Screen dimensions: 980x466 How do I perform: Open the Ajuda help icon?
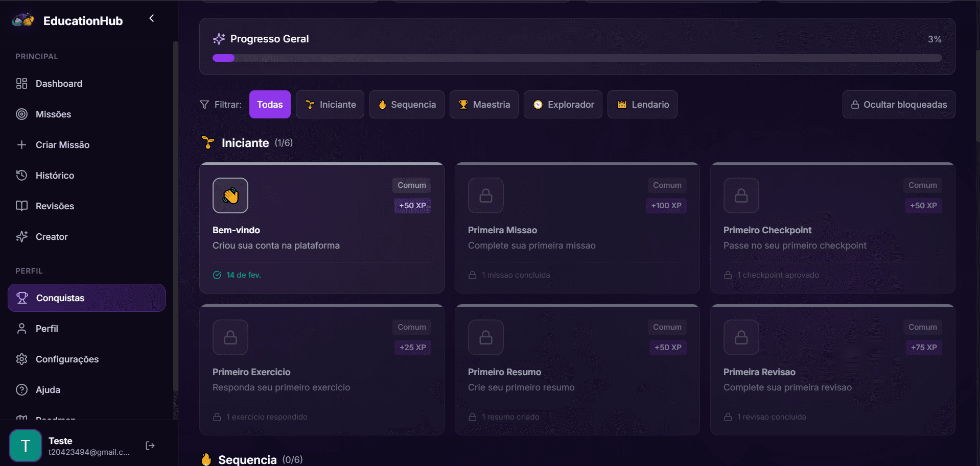(x=21, y=389)
